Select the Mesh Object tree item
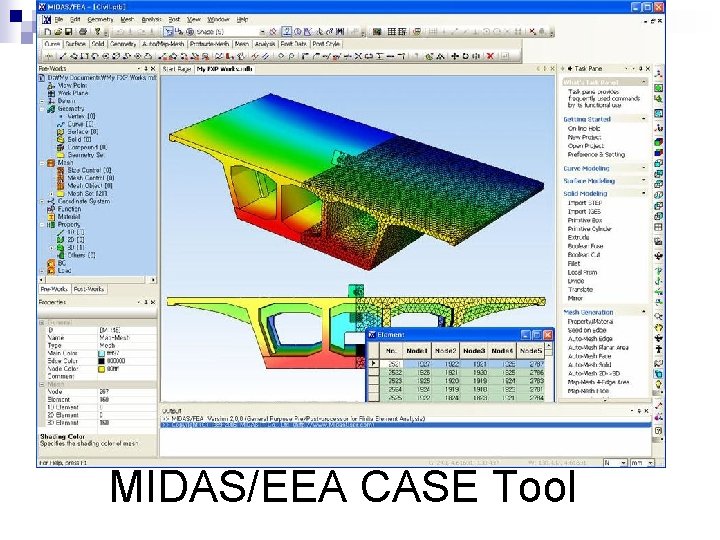This screenshot has width=720, height=540. 90,186
